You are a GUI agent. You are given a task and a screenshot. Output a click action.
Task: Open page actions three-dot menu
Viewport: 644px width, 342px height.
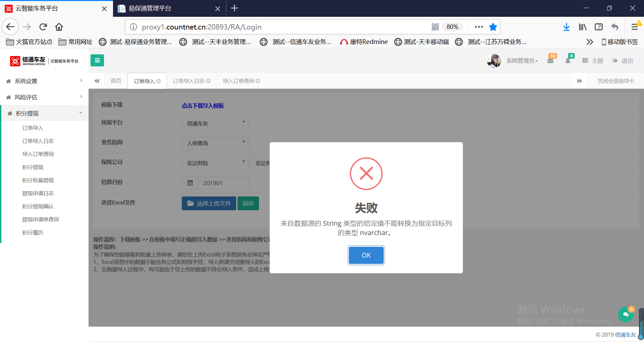479,27
